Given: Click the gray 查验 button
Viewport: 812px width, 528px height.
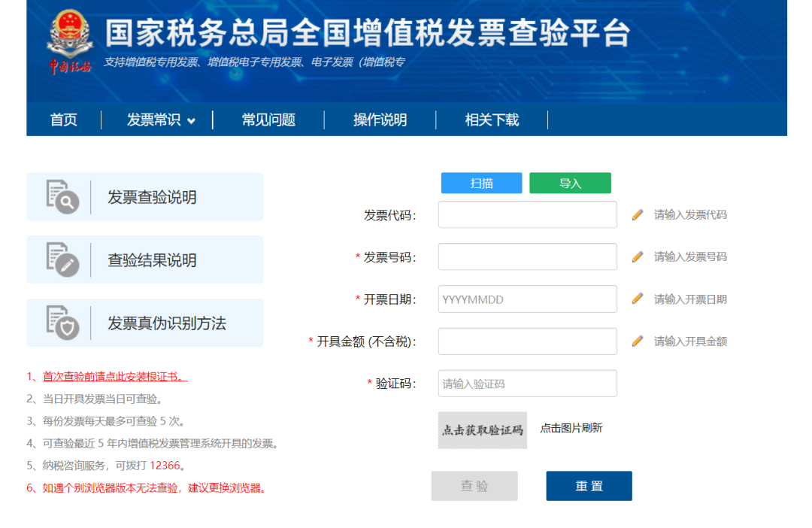Looking at the screenshot, I should click(474, 486).
